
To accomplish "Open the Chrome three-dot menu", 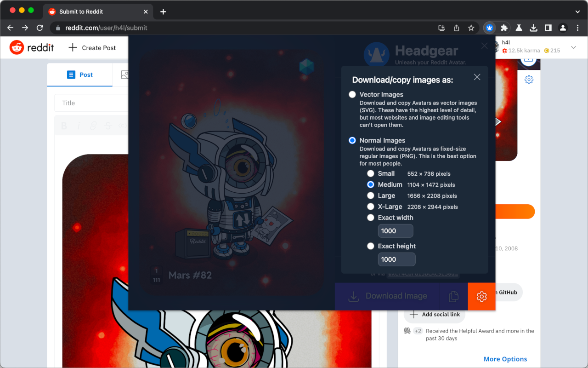I will (x=577, y=28).
